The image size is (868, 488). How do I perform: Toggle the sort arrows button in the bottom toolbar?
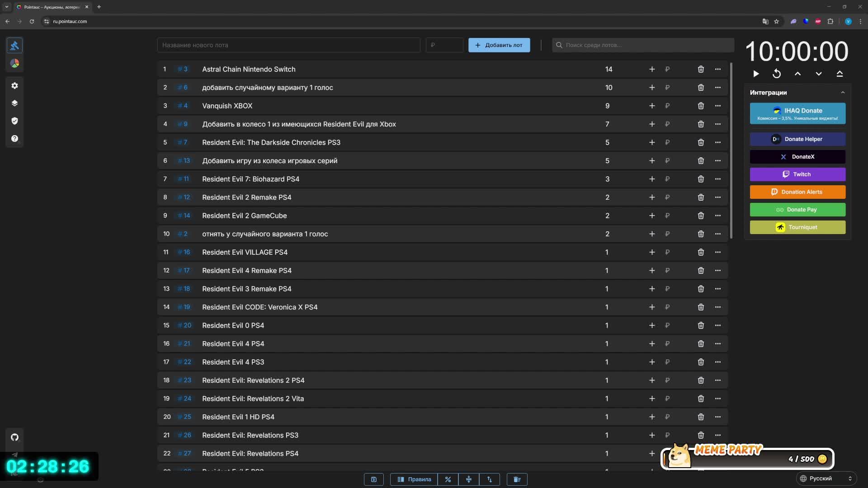click(490, 479)
